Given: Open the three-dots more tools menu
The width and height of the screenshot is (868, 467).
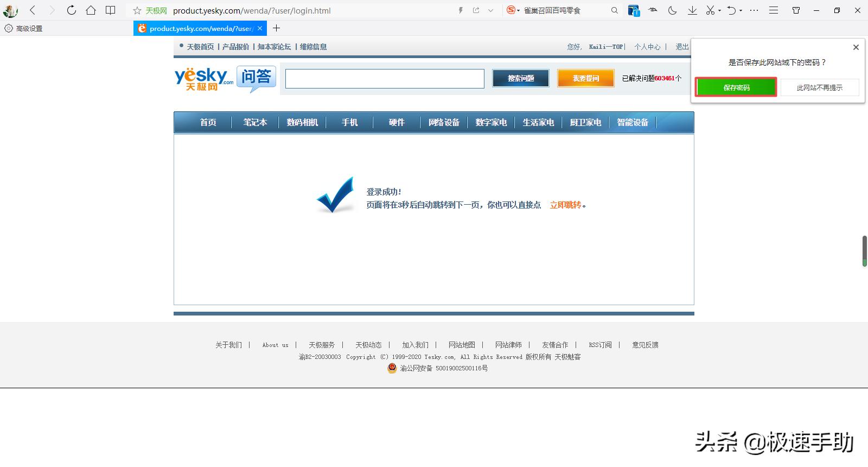Looking at the screenshot, I should click(754, 10).
